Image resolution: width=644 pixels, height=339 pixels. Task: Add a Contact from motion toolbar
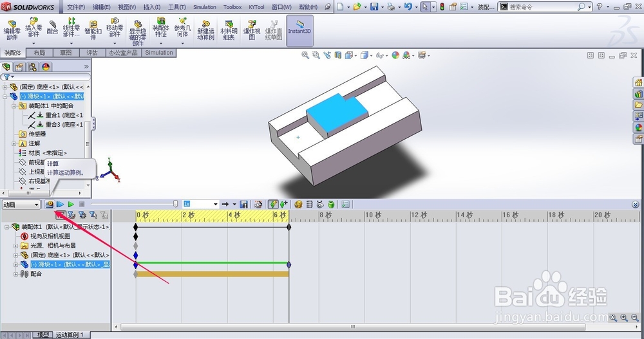[x=320, y=204]
